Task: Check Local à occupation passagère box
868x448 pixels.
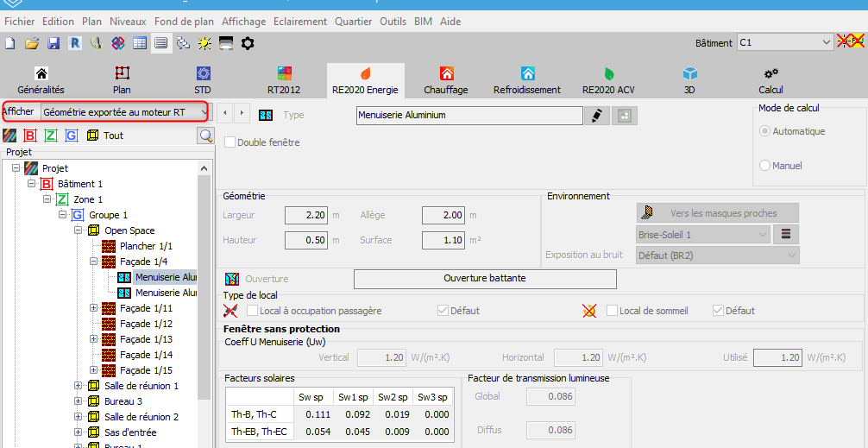Action: (253, 311)
